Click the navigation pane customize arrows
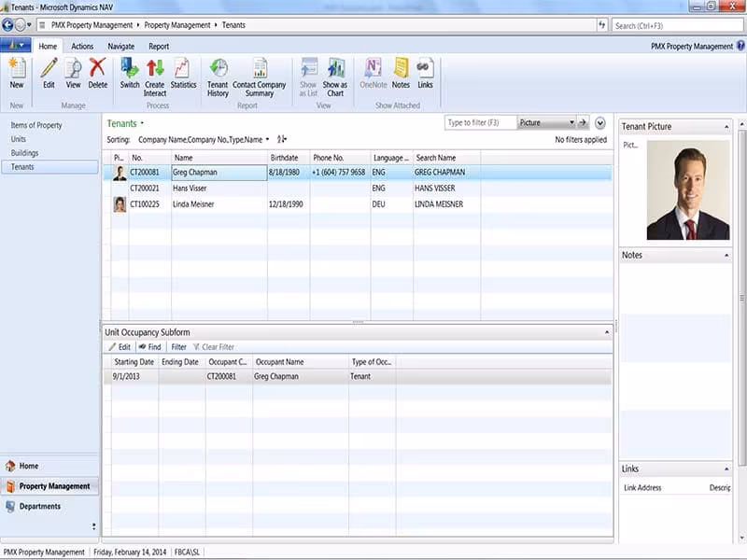This screenshot has width=747, height=560. point(94,526)
